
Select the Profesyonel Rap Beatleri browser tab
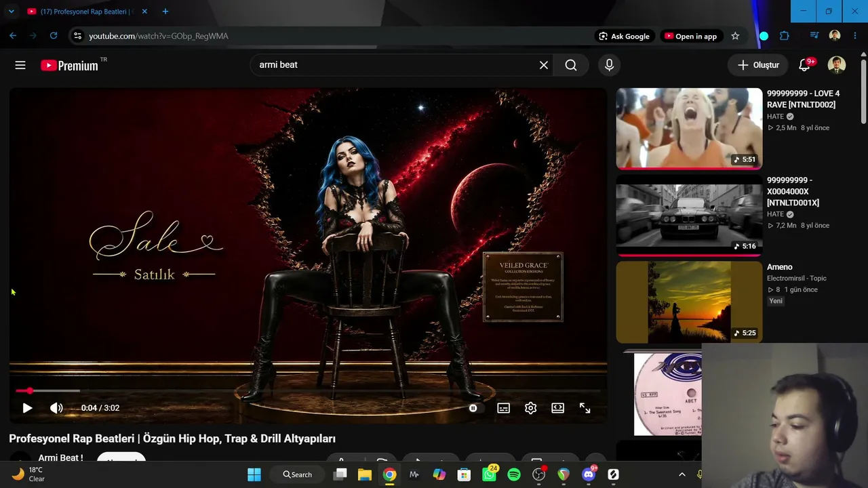pyautogui.click(x=87, y=12)
